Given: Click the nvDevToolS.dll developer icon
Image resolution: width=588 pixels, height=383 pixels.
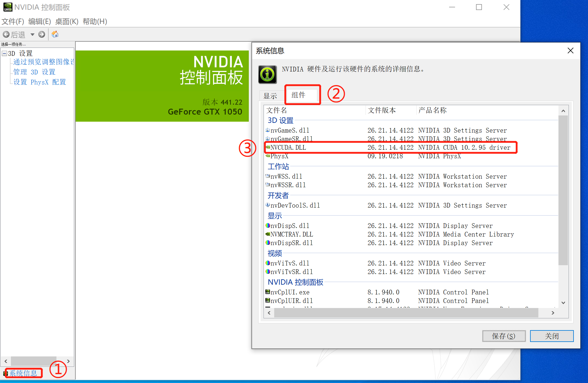Looking at the screenshot, I should click(x=267, y=205).
